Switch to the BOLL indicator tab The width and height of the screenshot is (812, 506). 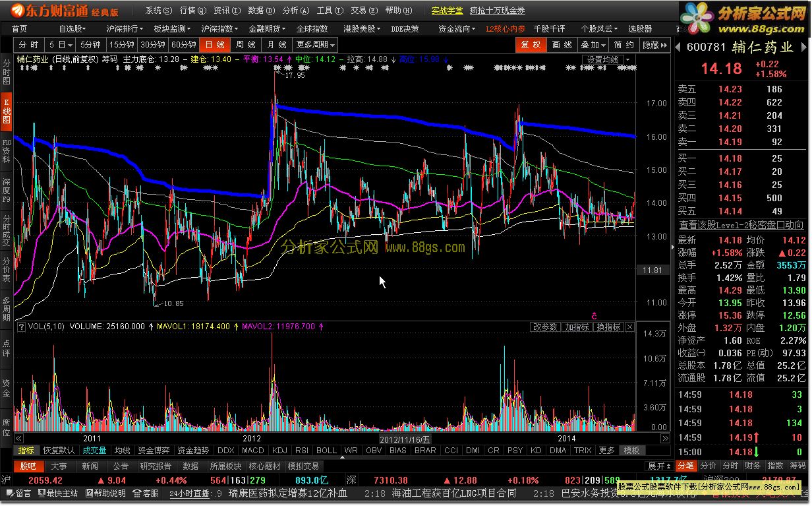tap(326, 451)
